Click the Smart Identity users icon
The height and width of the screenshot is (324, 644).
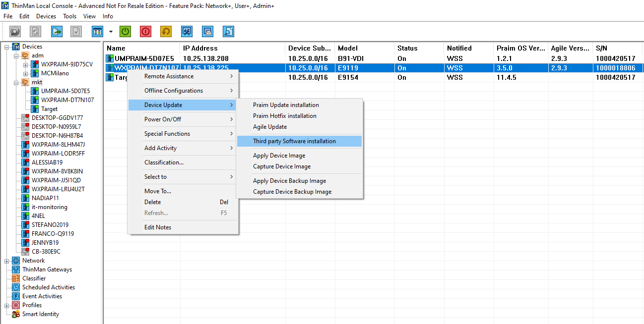coord(16,314)
